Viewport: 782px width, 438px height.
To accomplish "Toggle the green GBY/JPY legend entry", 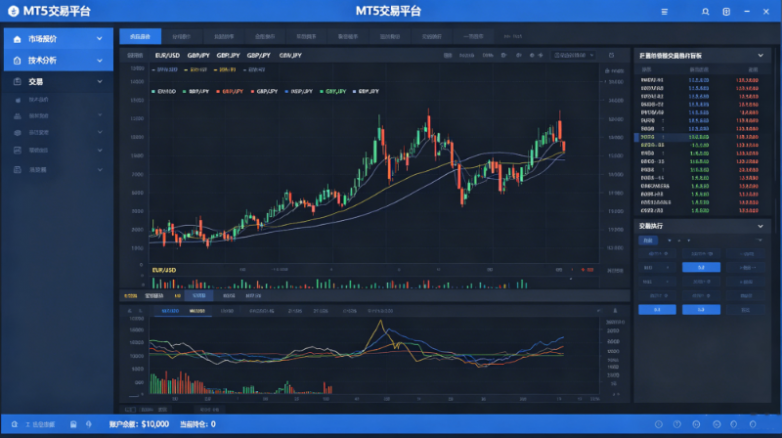I will tap(333, 91).
